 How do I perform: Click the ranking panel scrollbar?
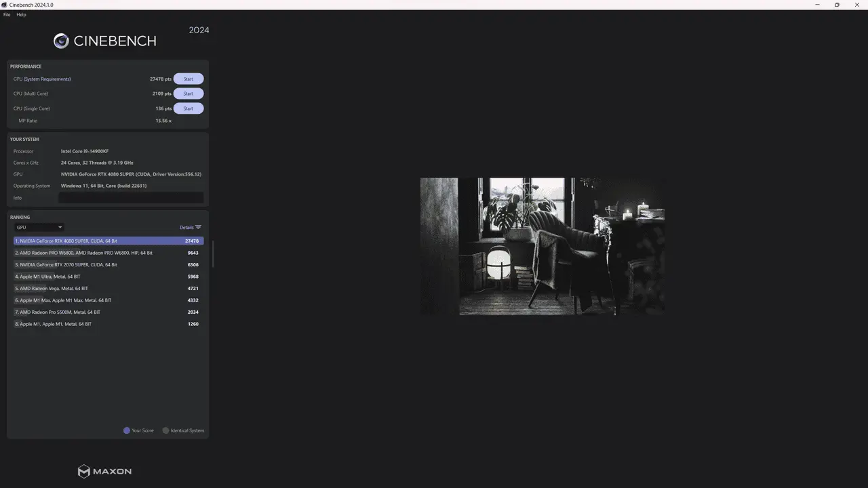click(x=213, y=254)
